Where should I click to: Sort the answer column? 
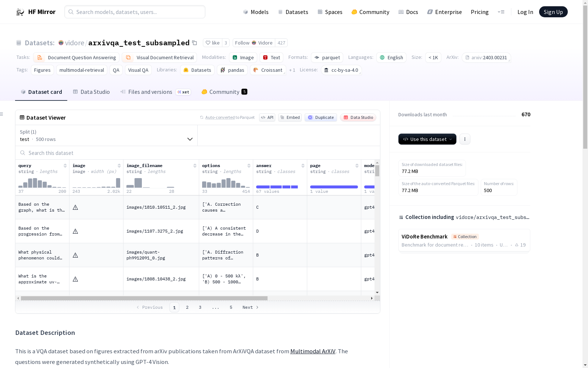[303, 166]
